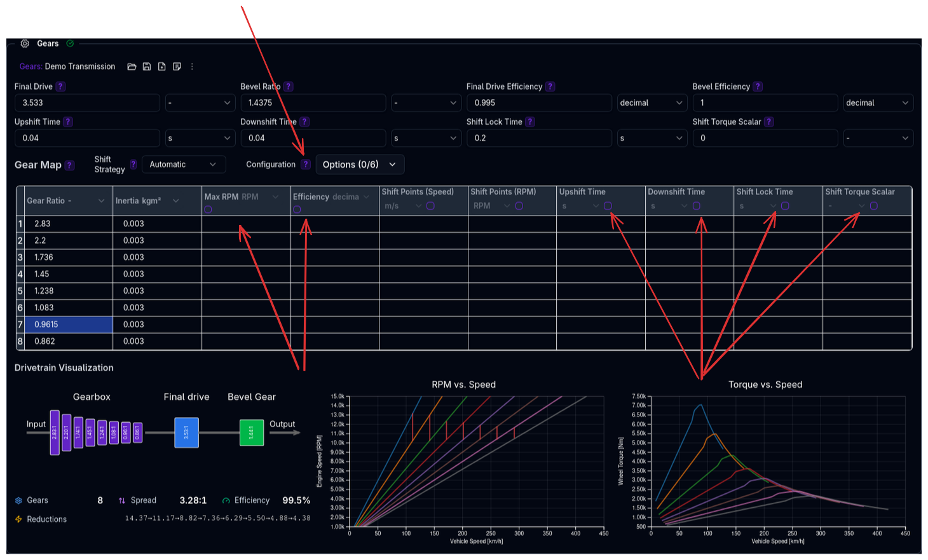
Task: Select gear 7 ratio cell 0.9615
Action: [69, 325]
